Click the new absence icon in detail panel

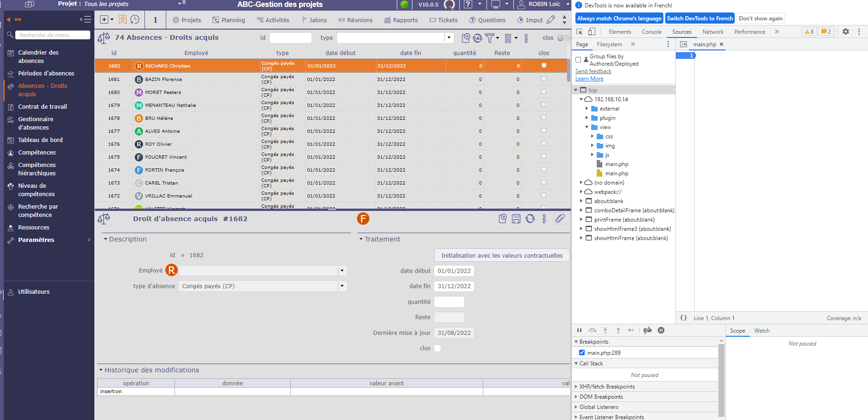coord(502,219)
